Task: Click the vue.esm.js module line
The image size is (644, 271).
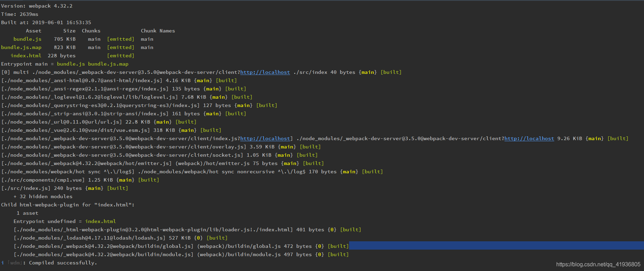Action: tap(111, 130)
